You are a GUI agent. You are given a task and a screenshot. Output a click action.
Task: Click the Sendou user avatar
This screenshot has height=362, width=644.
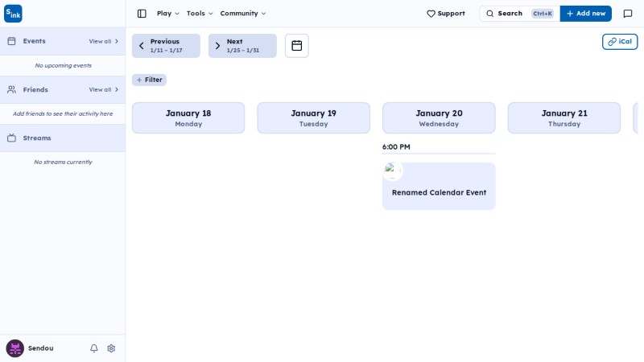[14, 348]
